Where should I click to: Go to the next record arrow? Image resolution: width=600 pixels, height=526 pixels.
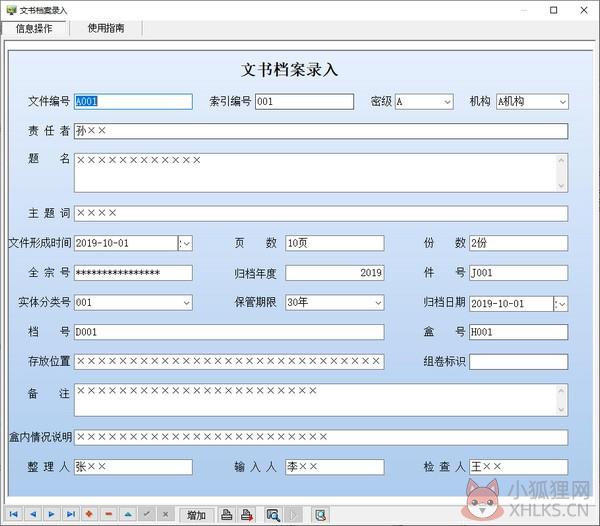point(52,515)
